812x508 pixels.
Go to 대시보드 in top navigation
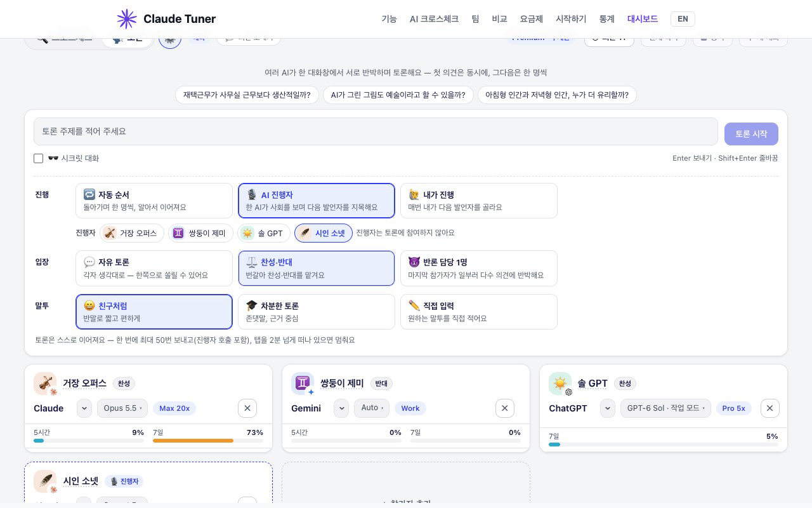tap(643, 19)
